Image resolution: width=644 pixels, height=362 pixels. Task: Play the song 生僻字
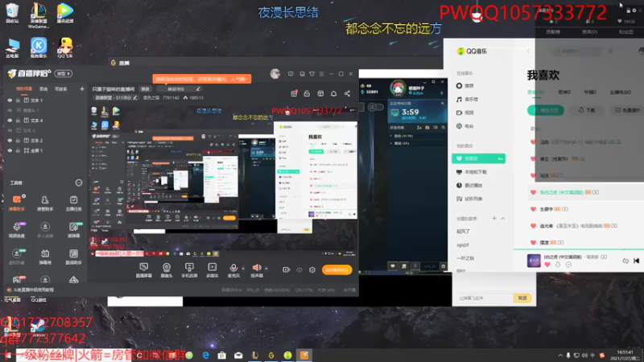[546, 209]
